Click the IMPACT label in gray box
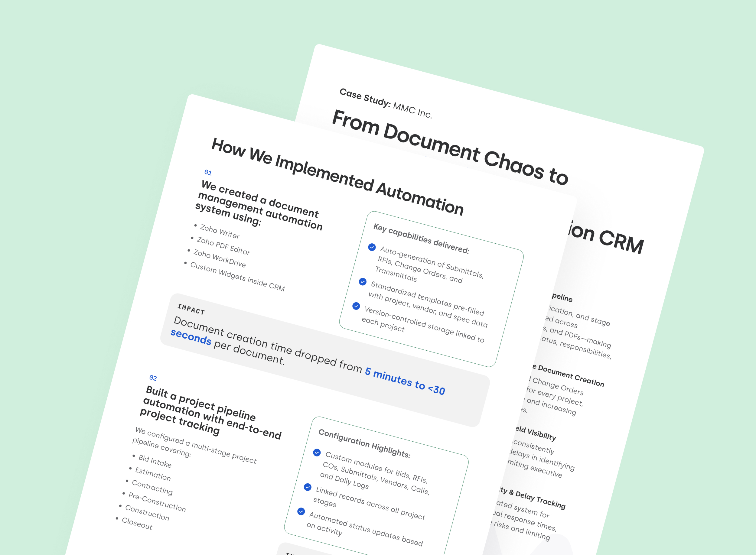Screen dimensions: 756x555 pos(191,310)
